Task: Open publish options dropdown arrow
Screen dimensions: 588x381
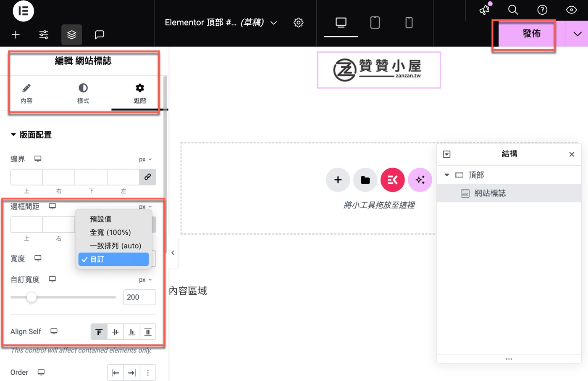Action: 577,34
